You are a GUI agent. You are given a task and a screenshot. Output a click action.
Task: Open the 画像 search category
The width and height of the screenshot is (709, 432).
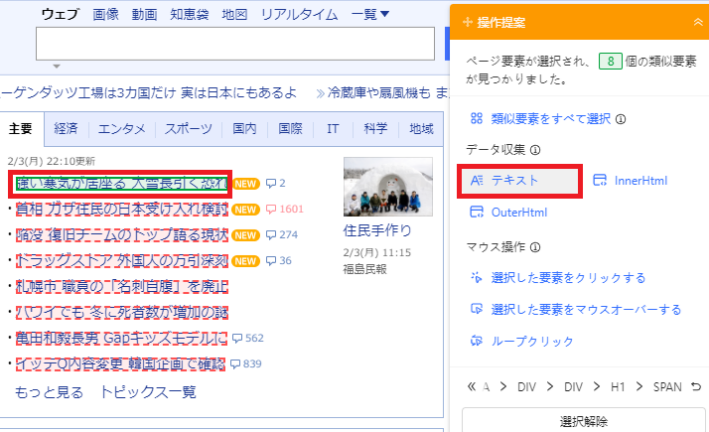click(105, 14)
